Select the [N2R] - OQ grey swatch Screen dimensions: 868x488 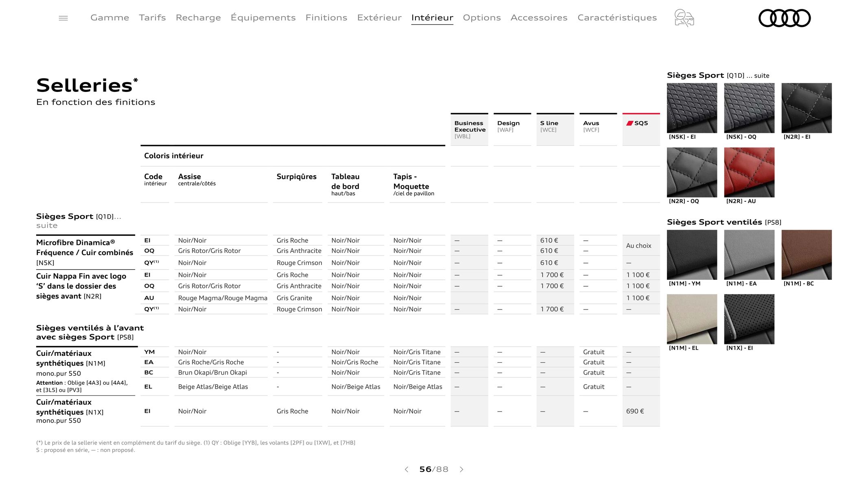[692, 172]
